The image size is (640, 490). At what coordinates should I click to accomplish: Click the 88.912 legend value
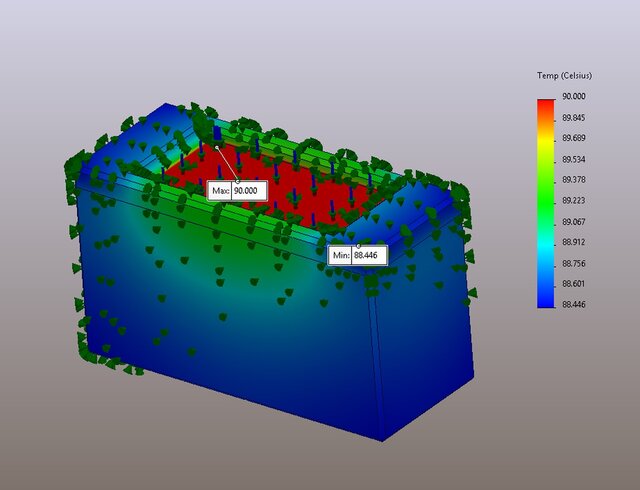tap(574, 242)
